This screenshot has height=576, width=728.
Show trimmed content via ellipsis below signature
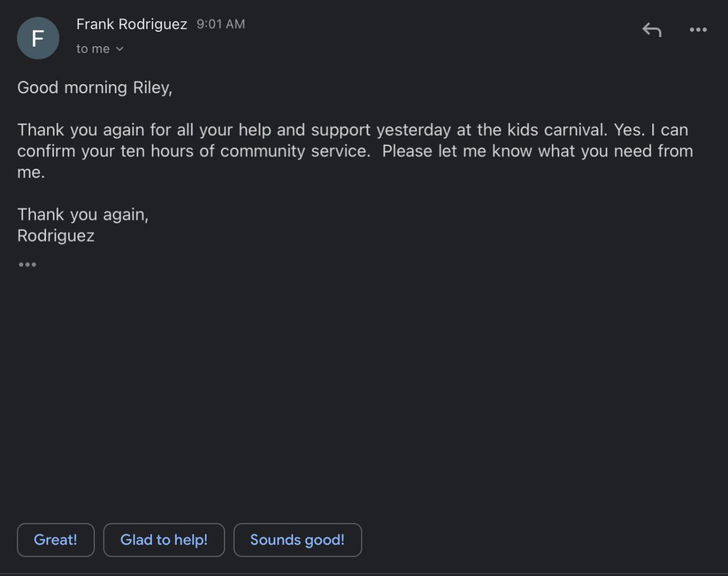pos(27,264)
